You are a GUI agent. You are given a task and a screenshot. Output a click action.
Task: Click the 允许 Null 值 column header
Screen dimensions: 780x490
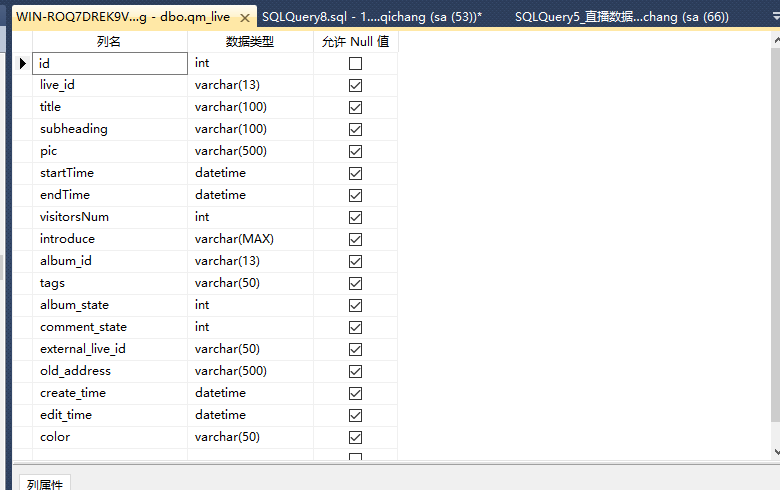tap(356, 41)
